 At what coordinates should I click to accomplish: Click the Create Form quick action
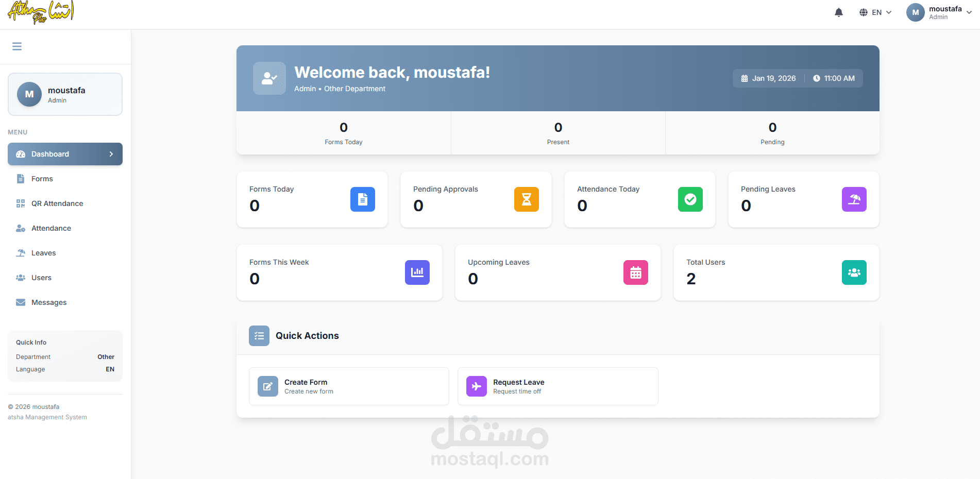coord(349,386)
